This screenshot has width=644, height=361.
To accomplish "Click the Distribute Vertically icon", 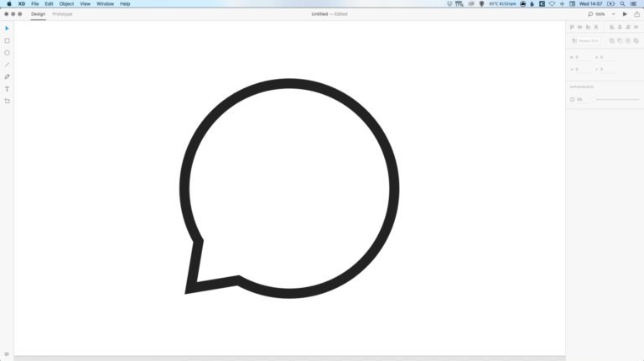I will tap(596, 27).
